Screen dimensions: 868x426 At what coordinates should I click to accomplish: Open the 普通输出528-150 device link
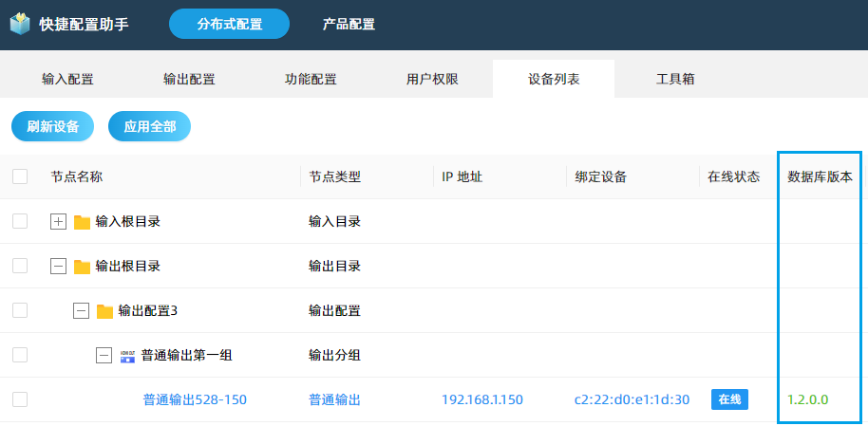[x=195, y=399]
